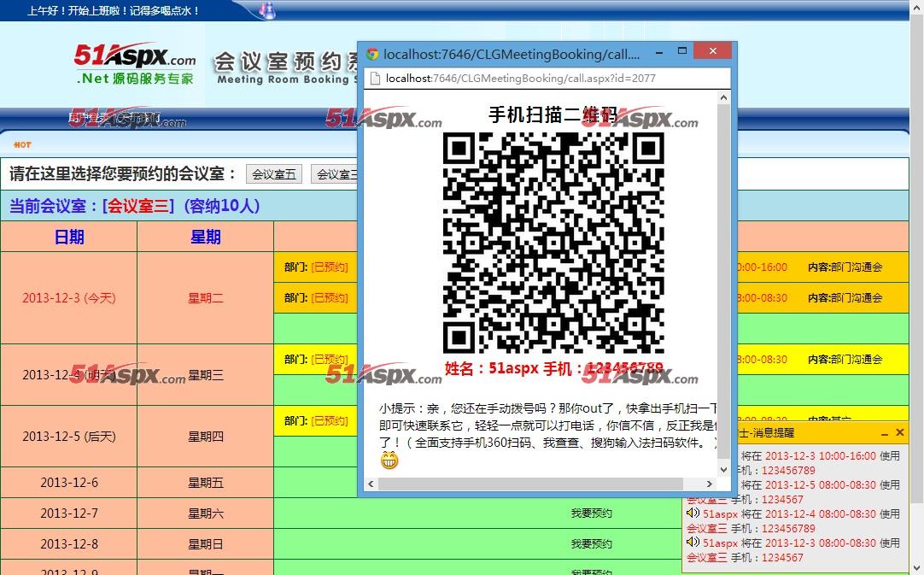Open the 已预约 link for 2013-12-4
Image resolution: width=924 pixels, height=575 pixels.
tap(330, 359)
